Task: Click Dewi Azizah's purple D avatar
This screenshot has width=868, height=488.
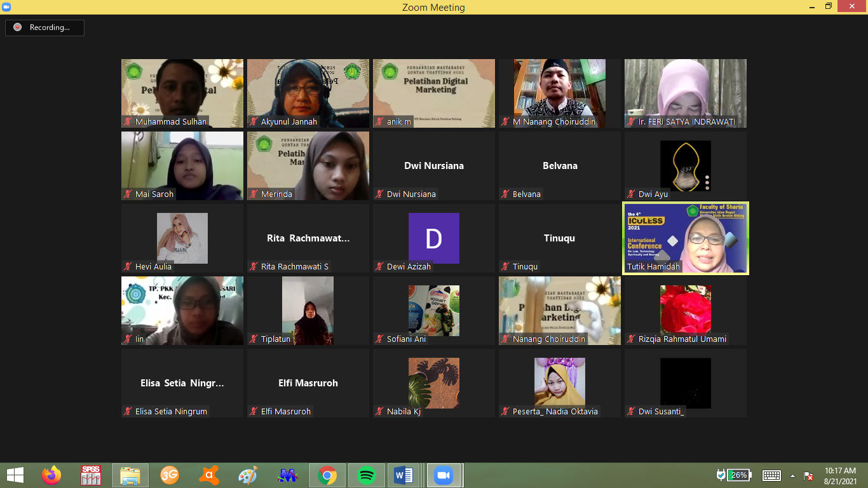Action: pos(433,238)
